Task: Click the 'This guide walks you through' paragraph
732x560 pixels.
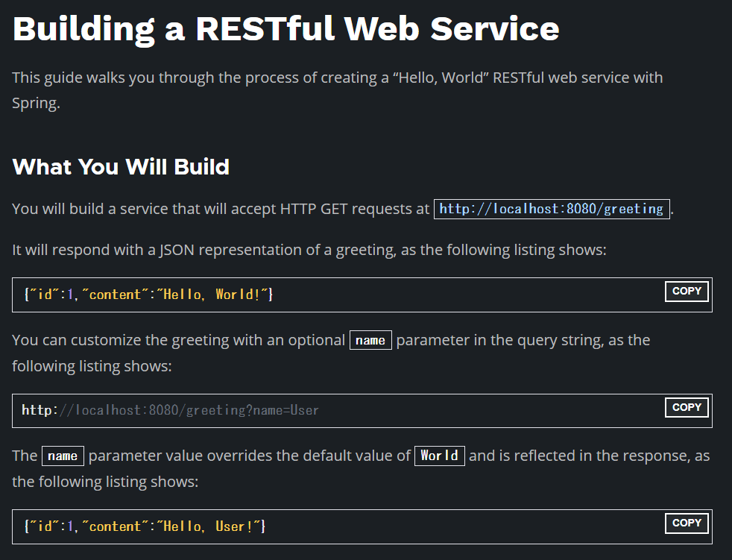Action: 337,78
